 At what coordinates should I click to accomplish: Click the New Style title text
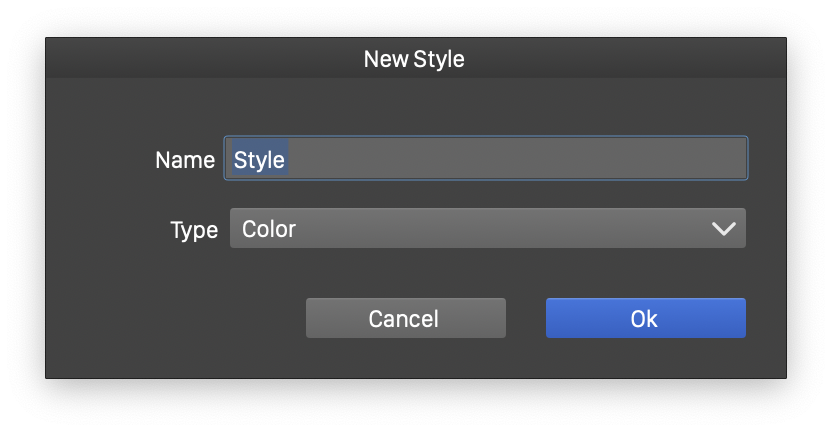pos(414,59)
